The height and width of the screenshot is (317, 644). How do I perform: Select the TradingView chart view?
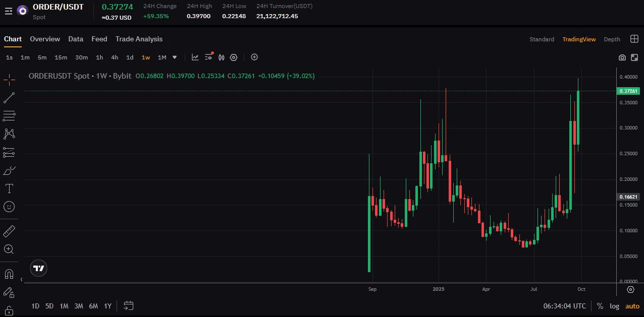pyautogui.click(x=579, y=39)
